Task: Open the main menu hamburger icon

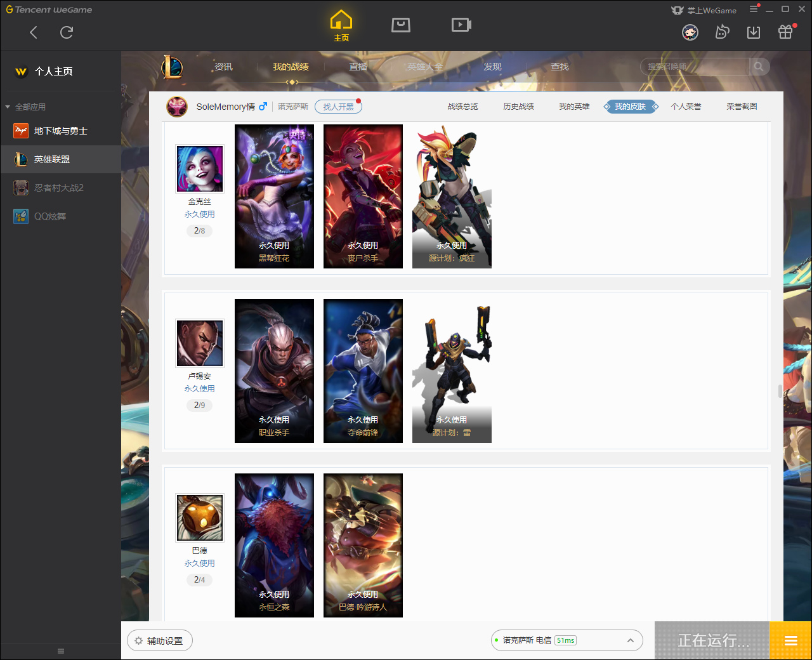Action: point(754,9)
